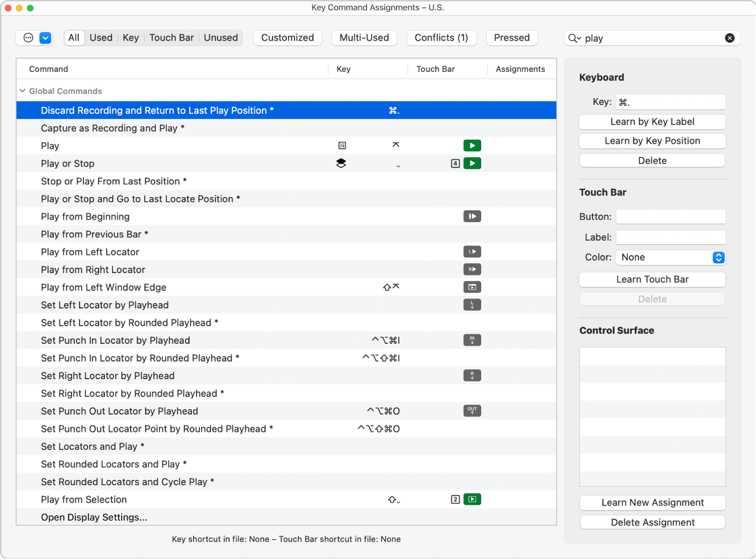Click Learn by Key Label button
756x560 pixels.
click(x=652, y=122)
